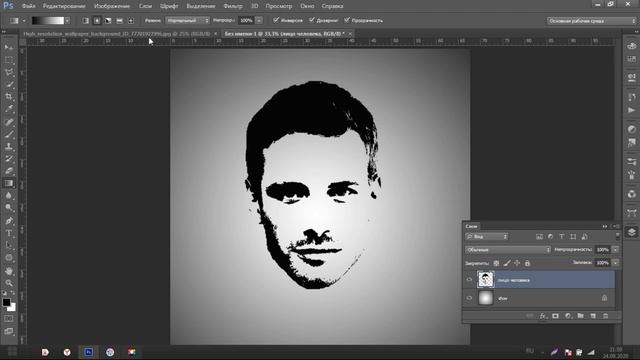Open the Просмотр menu
The image size is (640, 360).
point(279,6)
